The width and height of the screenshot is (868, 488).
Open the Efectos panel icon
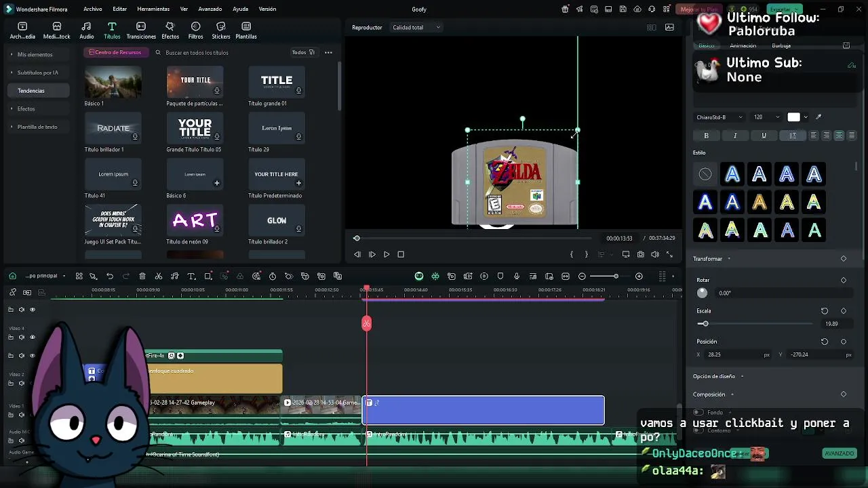tap(170, 26)
